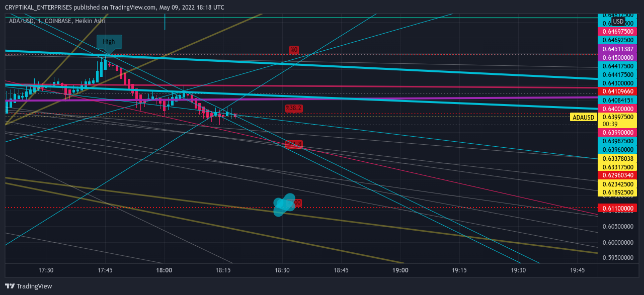Click the 19:30 time axis label
The image size is (644, 295).
(518, 270)
